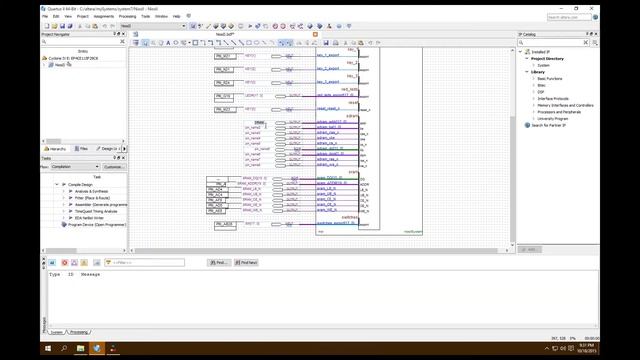
Task: Click the save icon in the schematic toolbar
Action: pyautogui.click(x=326, y=43)
